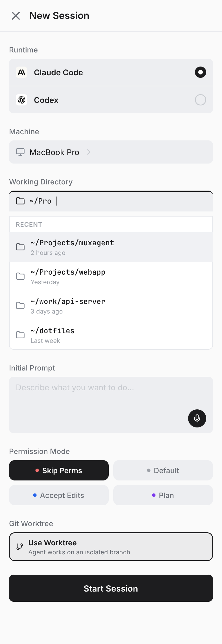Select the Default permission mode
This screenshot has width=222, height=644.
pyautogui.click(x=163, y=470)
